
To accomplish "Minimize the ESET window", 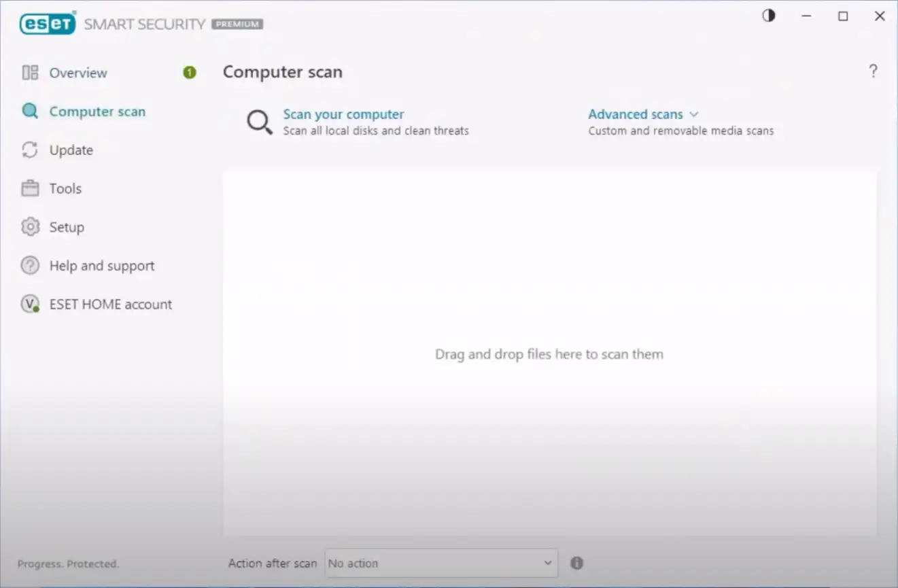I will (806, 16).
